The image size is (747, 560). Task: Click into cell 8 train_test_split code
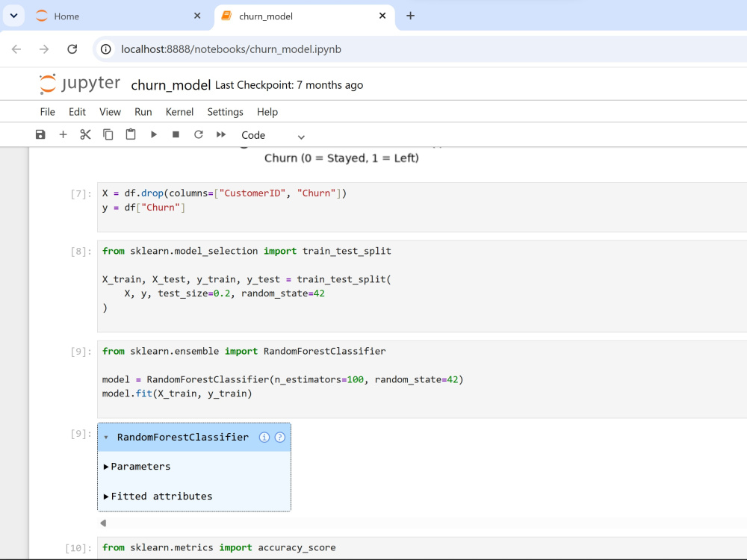[421, 286]
